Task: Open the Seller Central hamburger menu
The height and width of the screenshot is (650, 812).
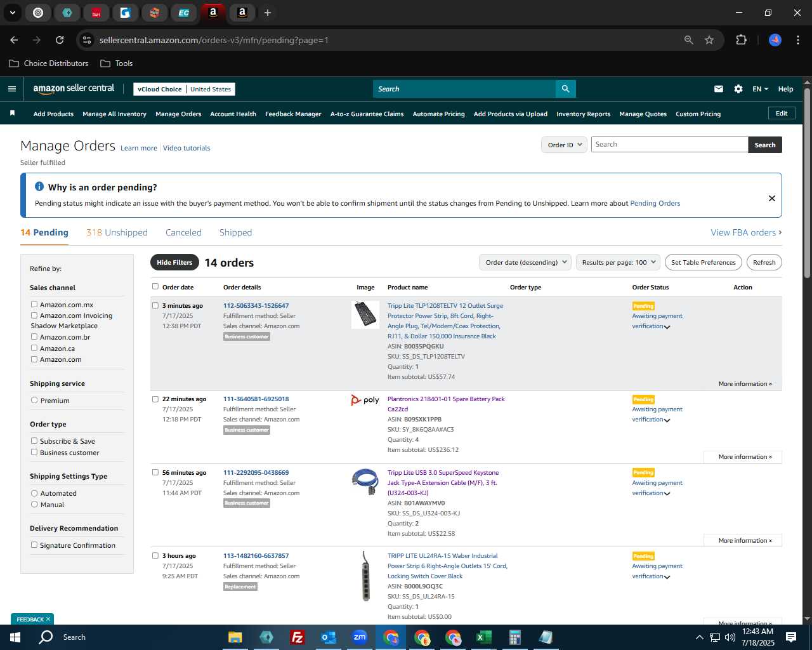Action: click(x=12, y=89)
